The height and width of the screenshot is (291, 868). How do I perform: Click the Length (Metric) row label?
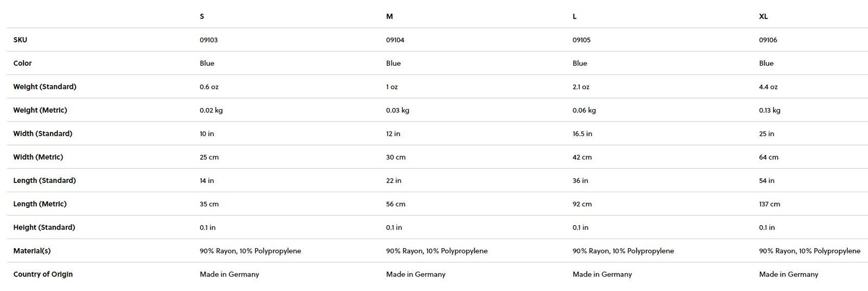(x=40, y=204)
